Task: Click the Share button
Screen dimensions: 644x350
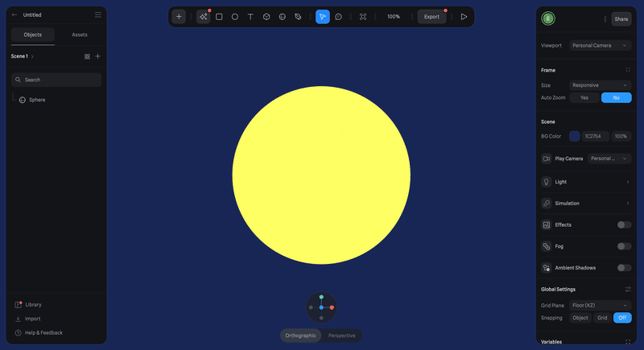Action: coord(621,19)
